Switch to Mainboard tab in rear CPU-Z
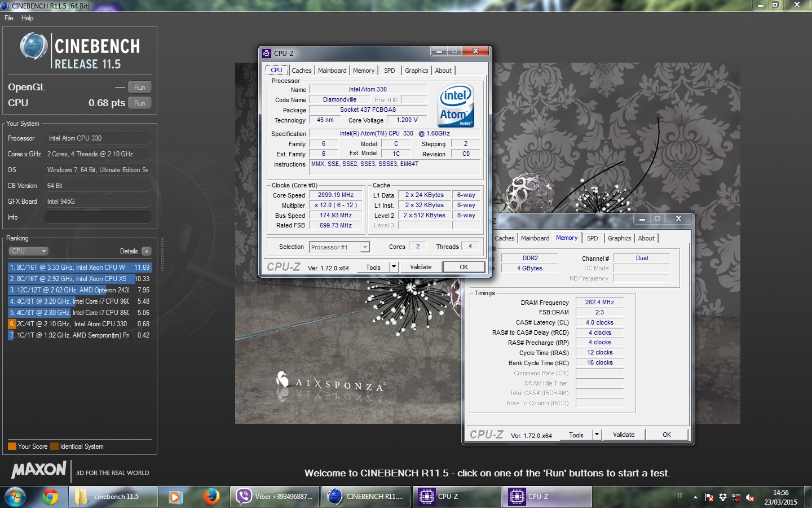The height and width of the screenshot is (508, 812). 535,238
